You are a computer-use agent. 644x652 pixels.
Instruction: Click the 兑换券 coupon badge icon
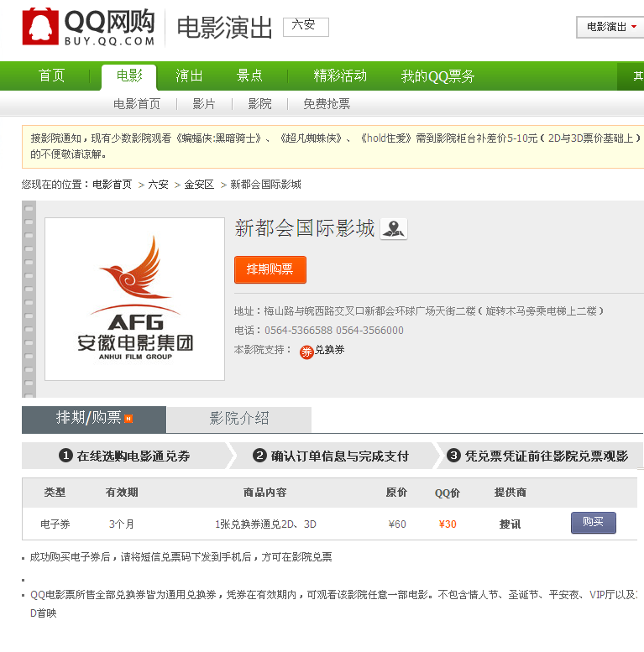(306, 352)
